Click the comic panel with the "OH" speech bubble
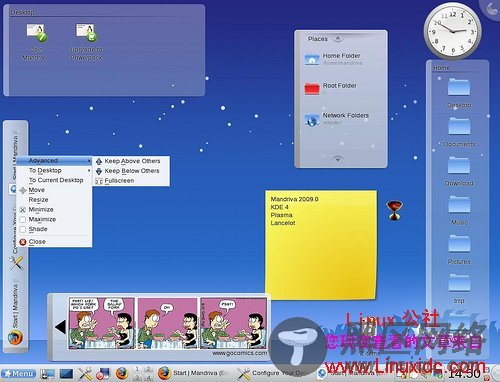The height and width of the screenshot is (382, 500). 168,323
